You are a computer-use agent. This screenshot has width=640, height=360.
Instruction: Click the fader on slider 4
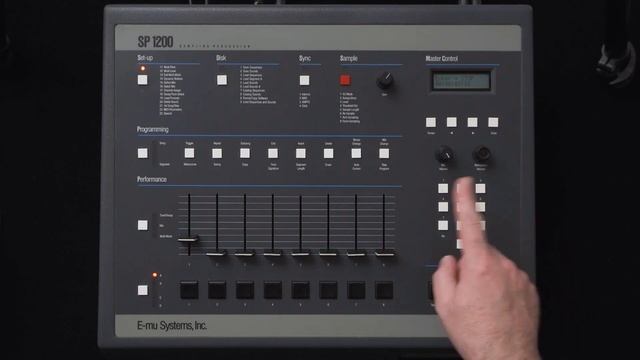273,253
